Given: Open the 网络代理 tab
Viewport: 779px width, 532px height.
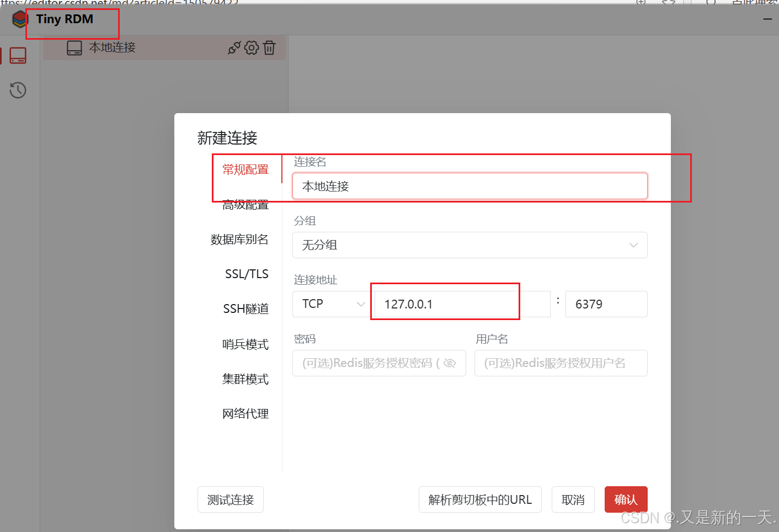Looking at the screenshot, I should 246,414.
